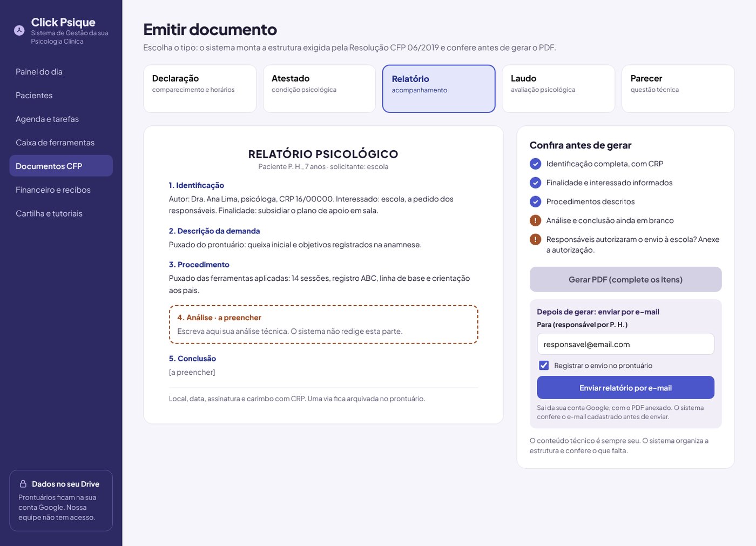This screenshot has height=546, width=756.
Task: Open Agenda e tarefas
Action: (61, 119)
